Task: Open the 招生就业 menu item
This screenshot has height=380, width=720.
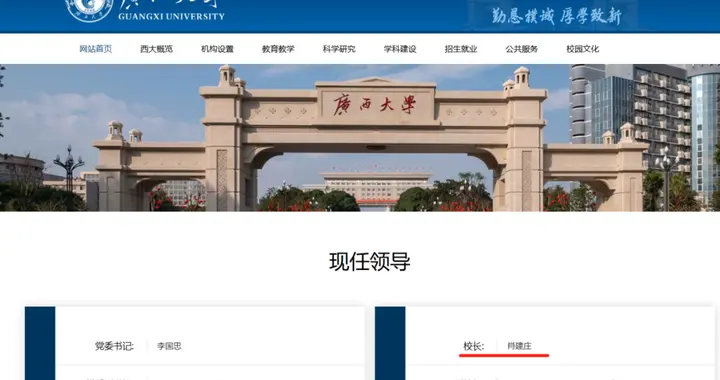Action: click(461, 49)
